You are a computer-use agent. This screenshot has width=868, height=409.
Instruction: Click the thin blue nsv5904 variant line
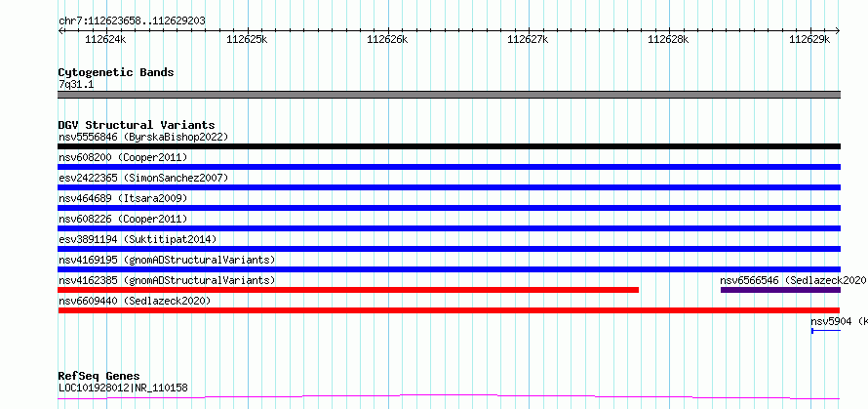click(826, 331)
